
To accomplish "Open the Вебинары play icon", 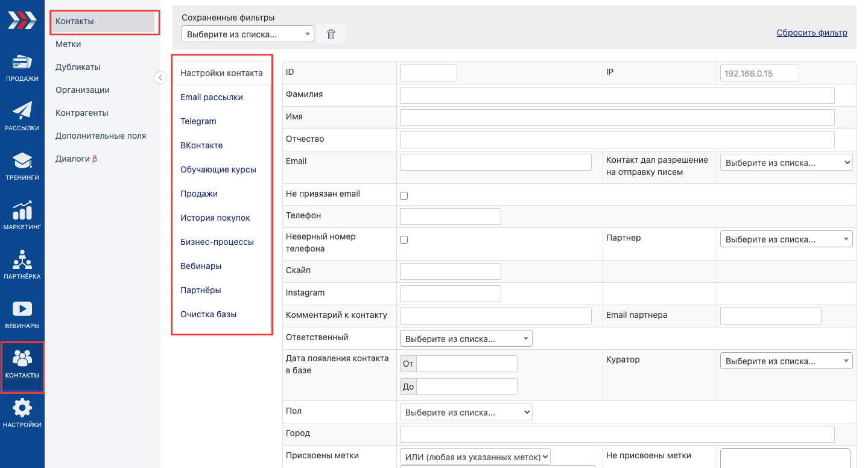I will point(22,309).
